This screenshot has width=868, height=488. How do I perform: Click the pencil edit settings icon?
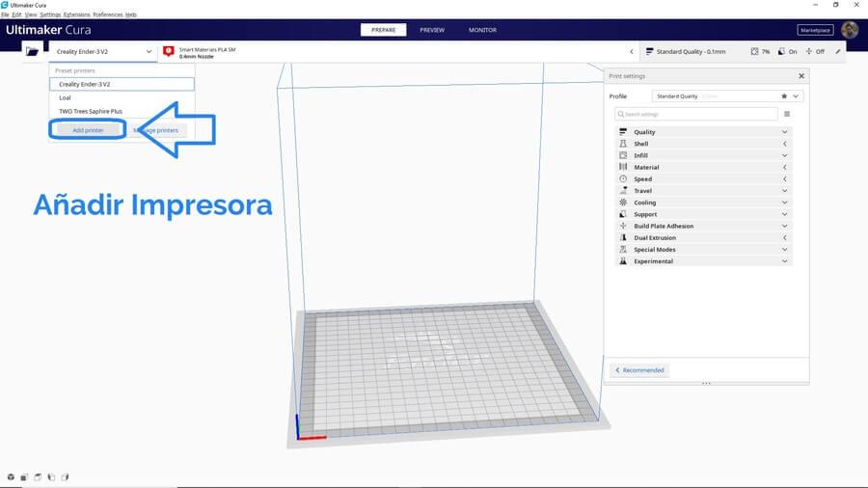(837, 51)
